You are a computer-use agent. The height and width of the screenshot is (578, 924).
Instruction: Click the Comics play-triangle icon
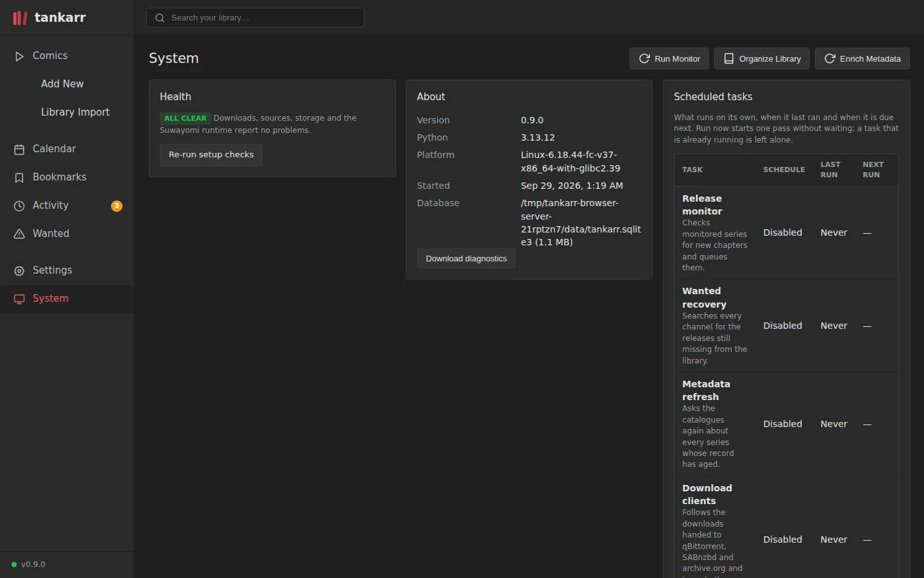pos(19,57)
